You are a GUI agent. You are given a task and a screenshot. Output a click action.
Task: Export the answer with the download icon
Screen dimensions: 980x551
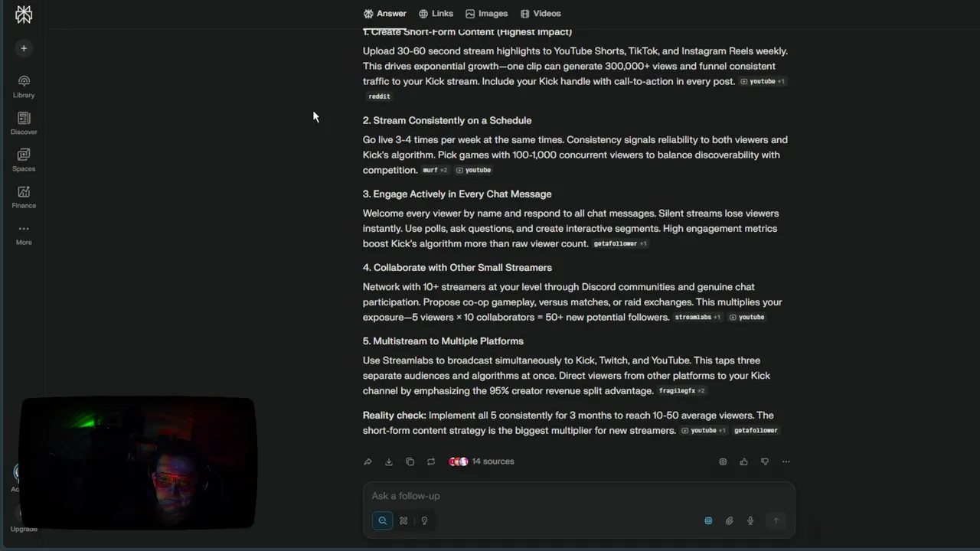389,461
